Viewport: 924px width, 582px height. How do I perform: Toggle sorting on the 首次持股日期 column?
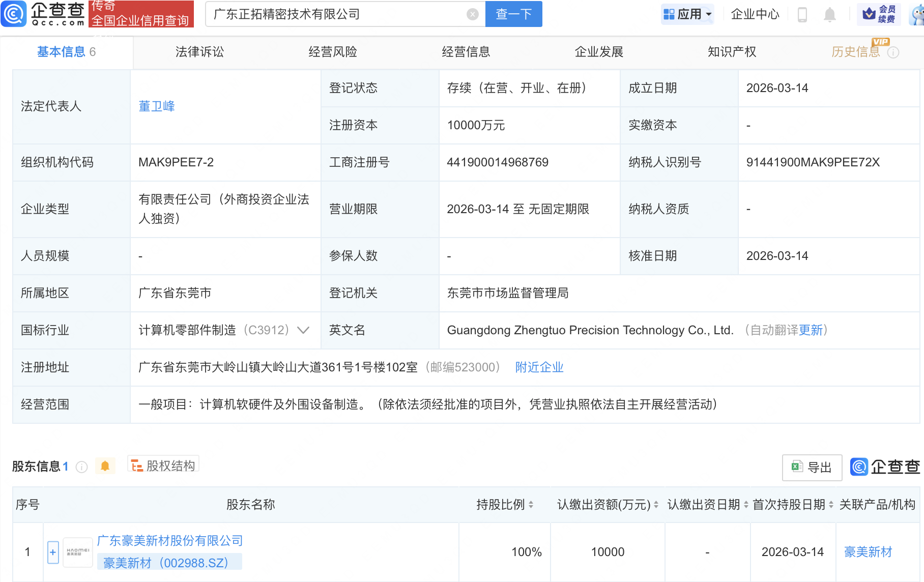click(830, 505)
